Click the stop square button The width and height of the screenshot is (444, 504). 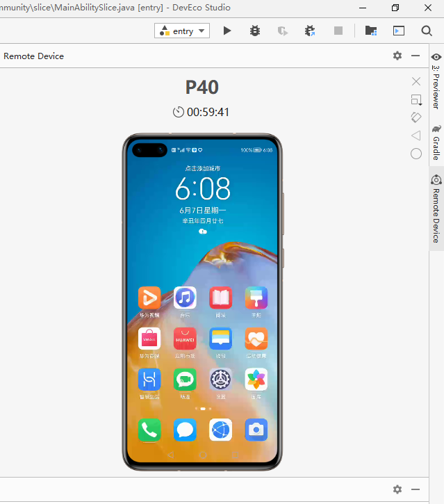(338, 31)
